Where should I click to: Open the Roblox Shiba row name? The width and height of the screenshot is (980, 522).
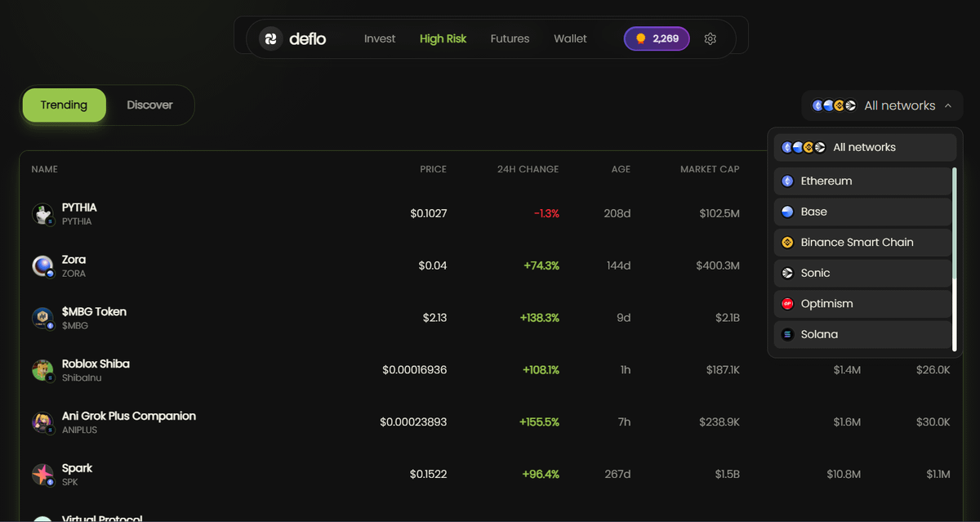(x=96, y=364)
